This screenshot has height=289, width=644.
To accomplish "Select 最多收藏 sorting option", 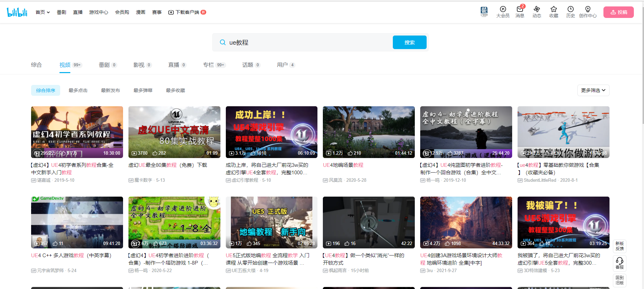I will [x=175, y=90].
